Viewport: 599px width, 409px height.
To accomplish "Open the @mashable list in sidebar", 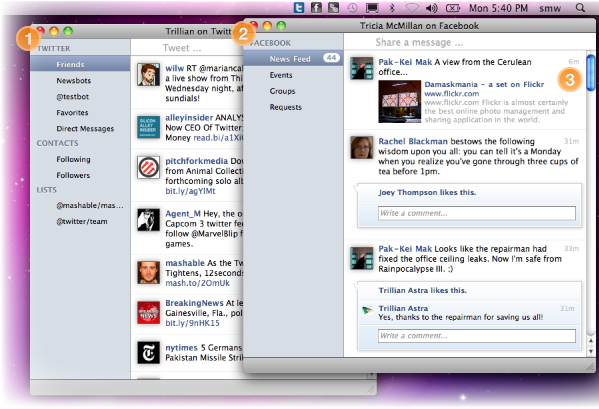I will point(80,205).
